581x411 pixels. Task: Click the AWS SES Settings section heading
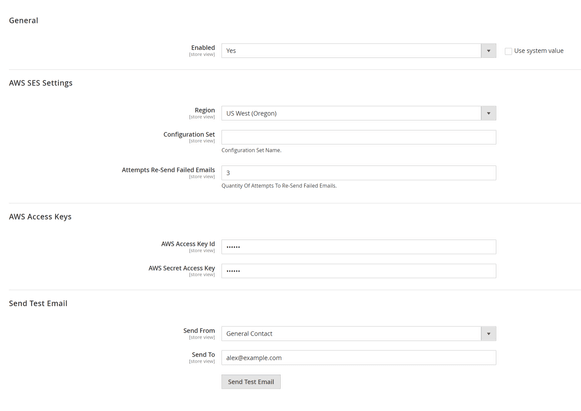click(x=41, y=83)
